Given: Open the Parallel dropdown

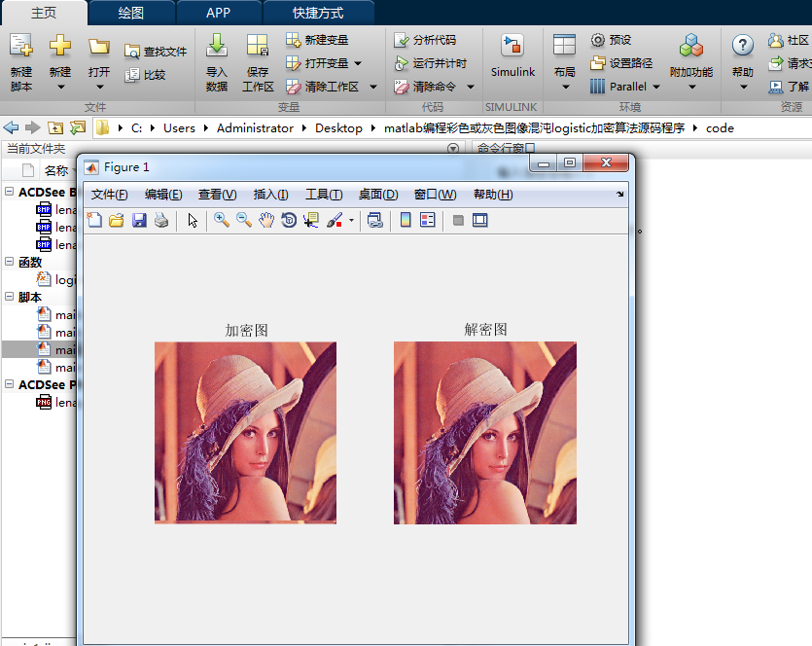Looking at the screenshot, I should [656, 87].
